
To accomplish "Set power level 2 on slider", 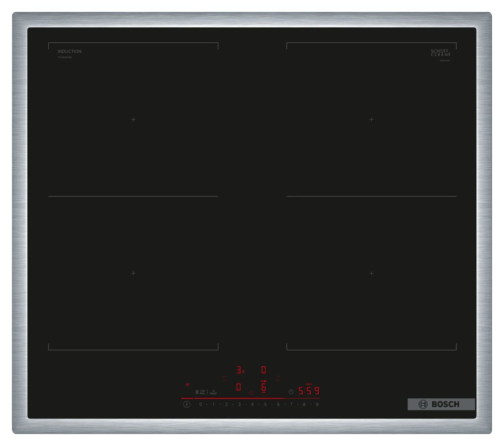I will pos(226,404).
